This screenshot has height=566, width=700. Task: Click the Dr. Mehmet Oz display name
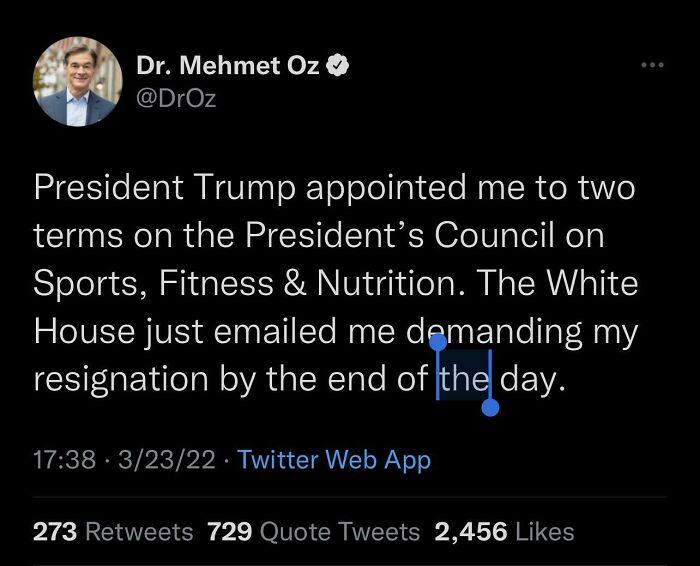227,67
